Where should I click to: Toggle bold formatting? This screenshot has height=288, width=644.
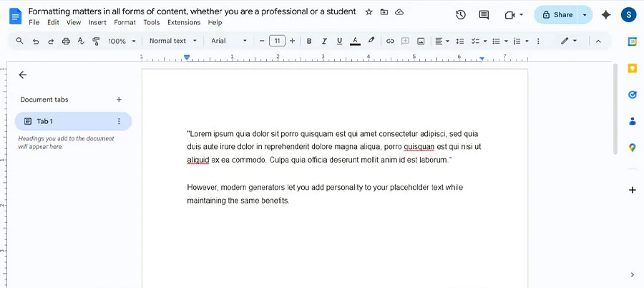pyautogui.click(x=309, y=41)
